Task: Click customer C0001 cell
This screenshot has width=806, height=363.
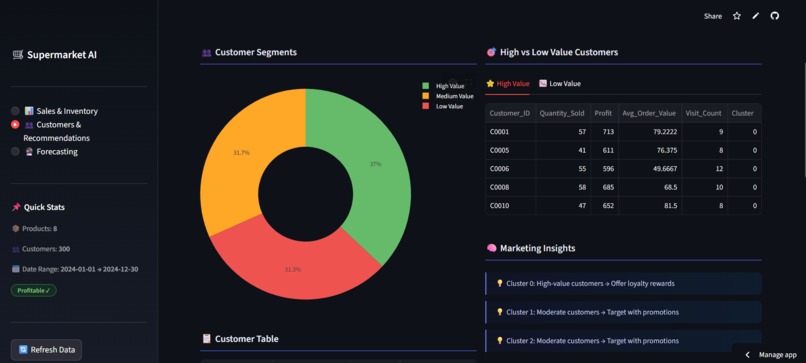Action: pyautogui.click(x=510, y=132)
